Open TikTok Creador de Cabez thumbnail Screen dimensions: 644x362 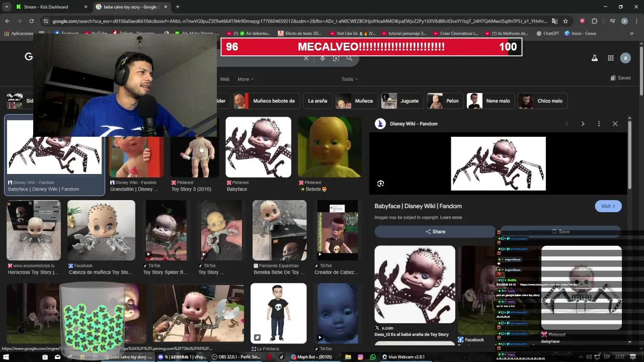(338, 230)
